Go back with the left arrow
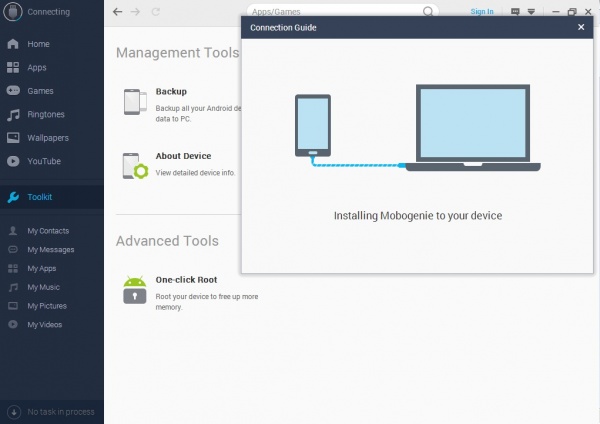600x424 pixels. pos(117,12)
